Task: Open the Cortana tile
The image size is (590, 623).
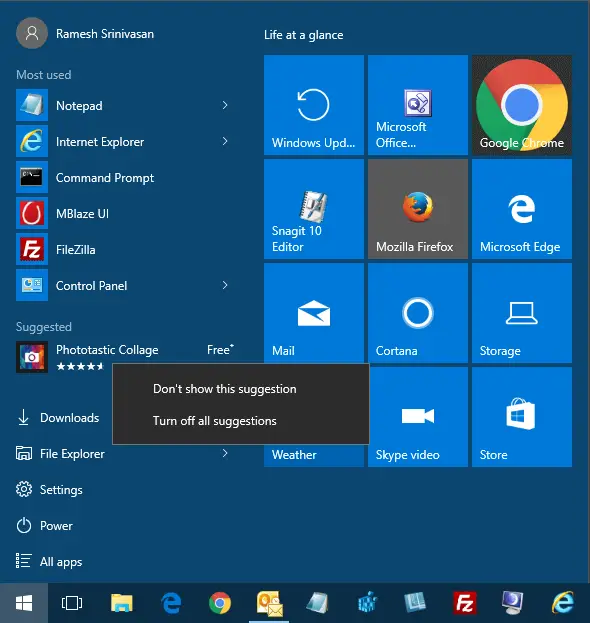Action: pyautogui.click(x=418, y=313)
